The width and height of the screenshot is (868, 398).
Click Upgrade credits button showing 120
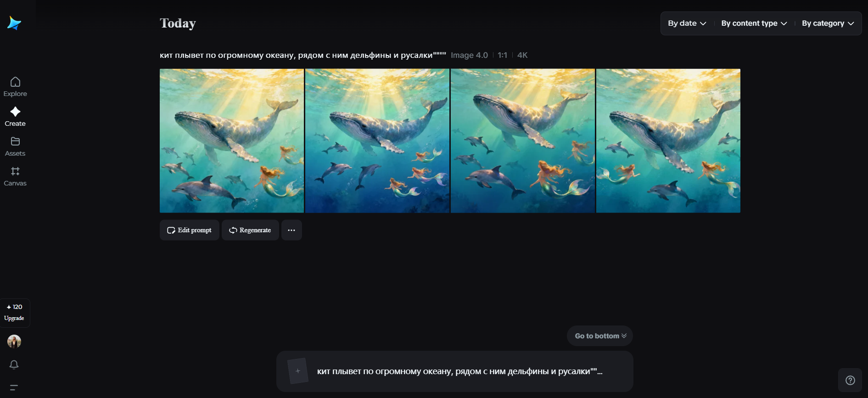(x=15, y=313)
